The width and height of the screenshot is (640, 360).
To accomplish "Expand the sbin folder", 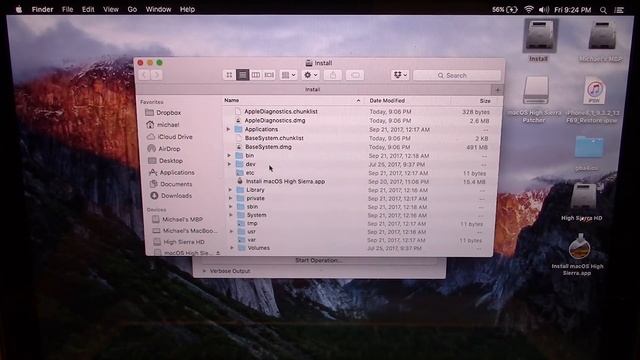I will 231,207.
